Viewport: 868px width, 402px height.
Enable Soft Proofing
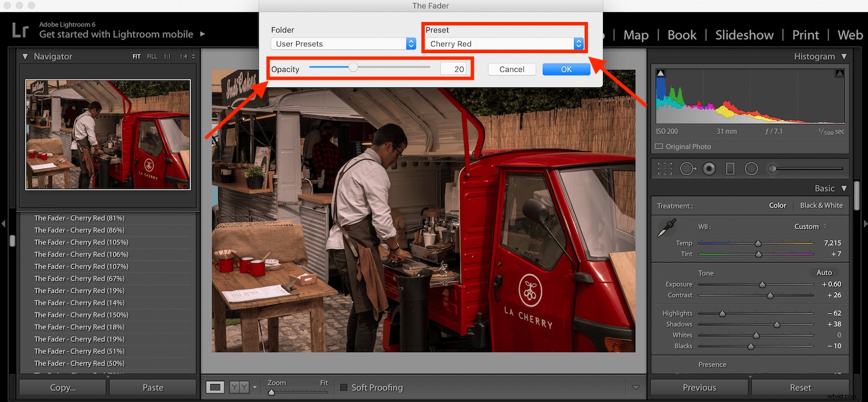click(x=344, y=388)
